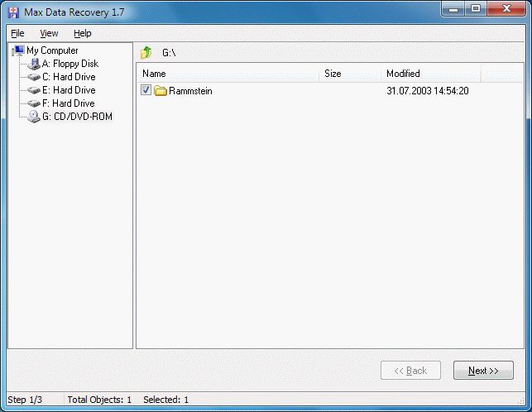Minimize the Max Data Recovery window
Screen dimensions: 532x412
pyautogui.click(x=453, y=9)
